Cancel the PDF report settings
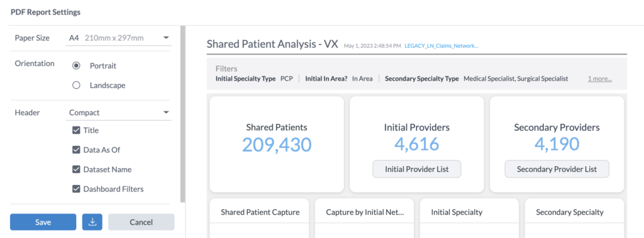This screenshot has height=238, width=644. click(x=142, y=222)
